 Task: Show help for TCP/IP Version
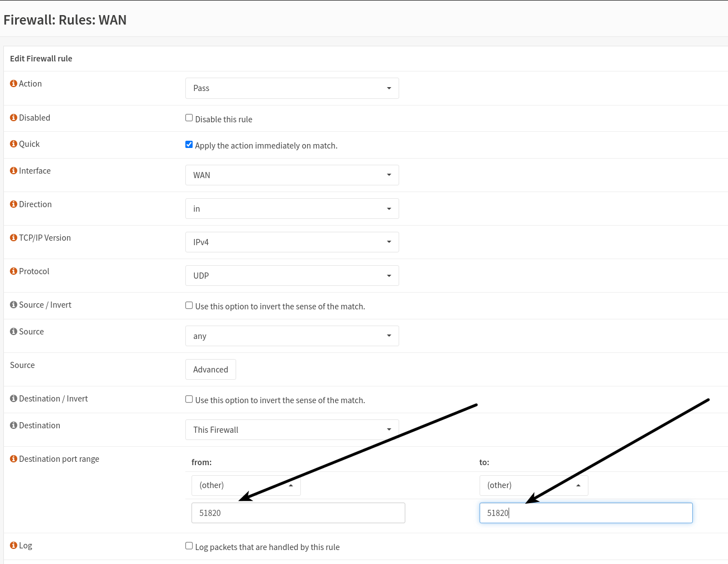click(13, 238)
